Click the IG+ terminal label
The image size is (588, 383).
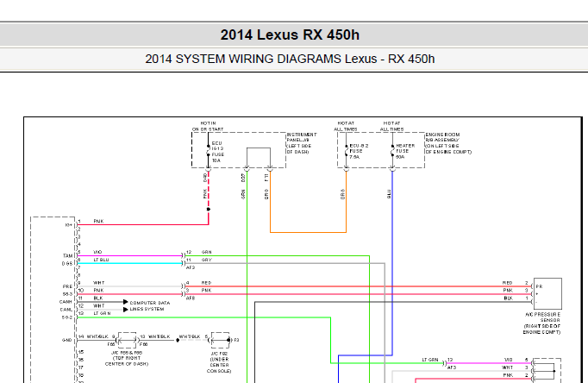pyautogui.click(x=69, y=225)
